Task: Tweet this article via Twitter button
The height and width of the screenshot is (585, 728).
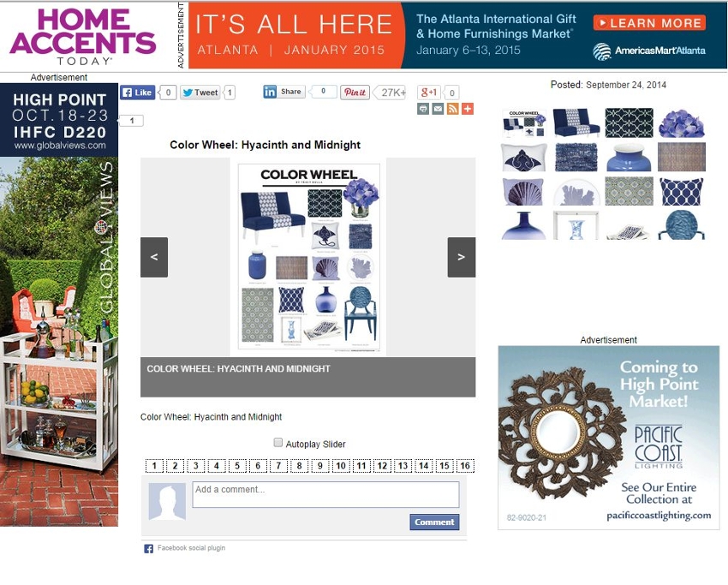Action: (x=200, y=93)
